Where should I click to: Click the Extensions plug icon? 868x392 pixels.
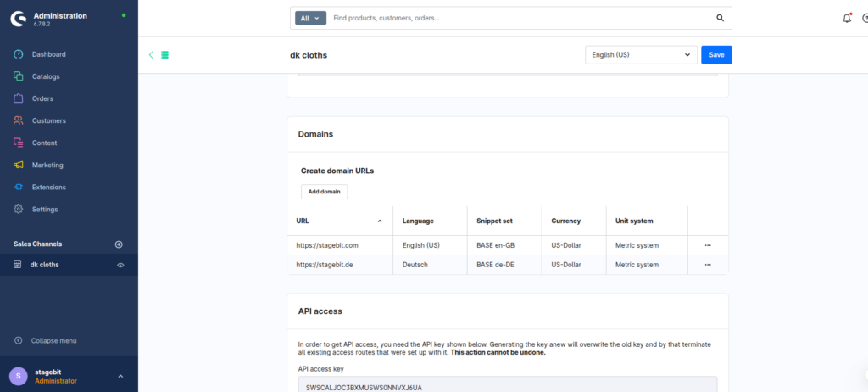click(x=19, y=188)
